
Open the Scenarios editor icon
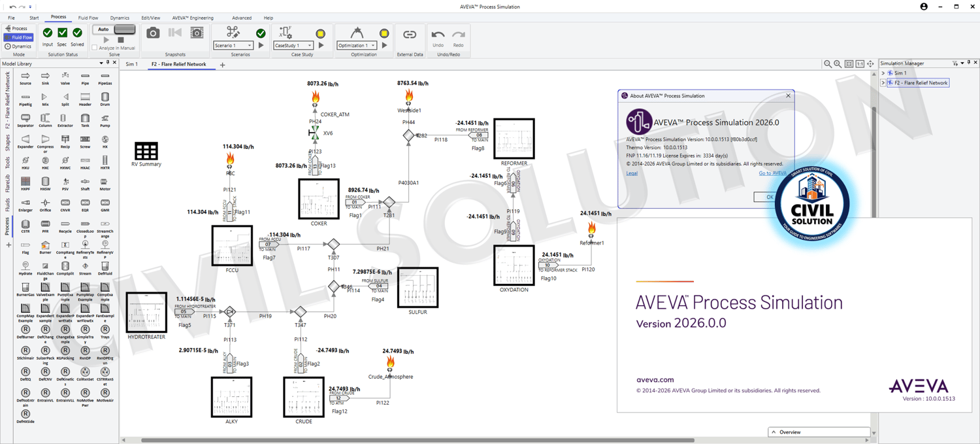(233, 32)
